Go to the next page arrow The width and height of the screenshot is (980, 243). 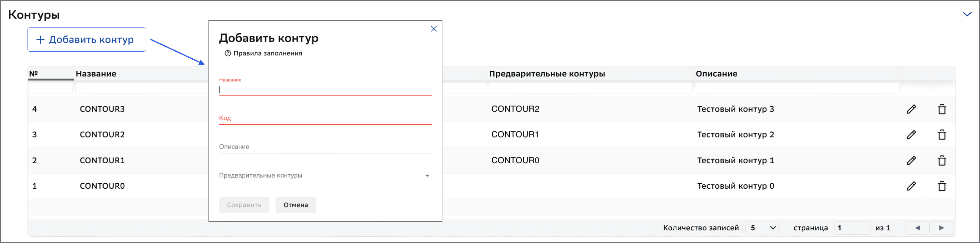pyautogui.click(x=941, y=228)
